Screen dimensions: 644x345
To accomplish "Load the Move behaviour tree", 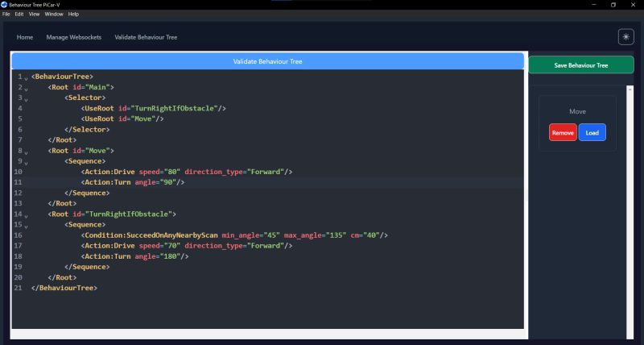I will pos(592,132).
